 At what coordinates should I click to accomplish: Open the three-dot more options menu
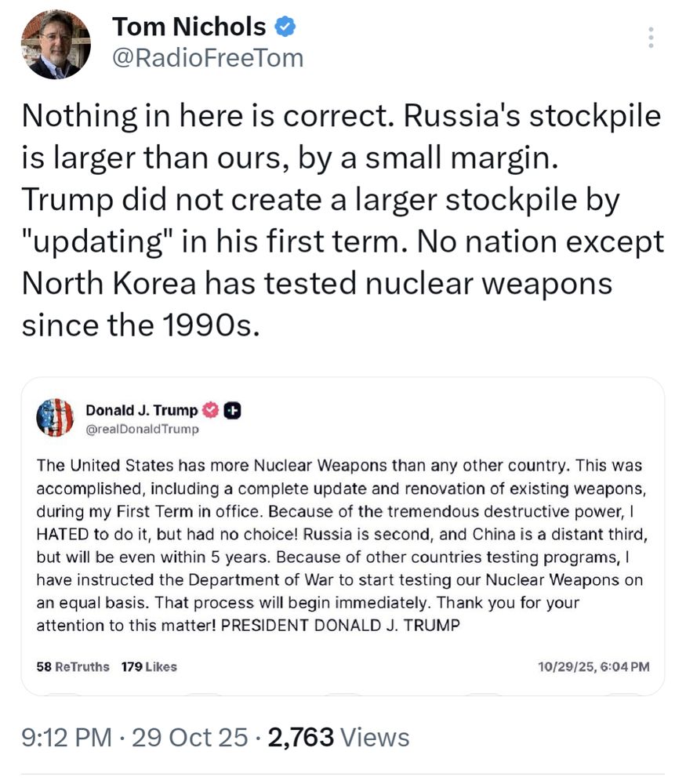[652, 38]
